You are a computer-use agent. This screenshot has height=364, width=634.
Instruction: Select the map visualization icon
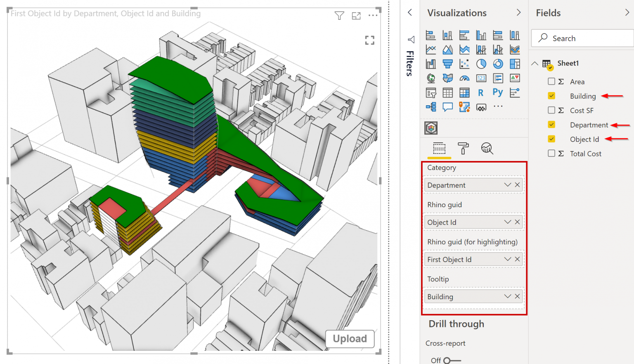pyautogui.click(x=431, y=78)
